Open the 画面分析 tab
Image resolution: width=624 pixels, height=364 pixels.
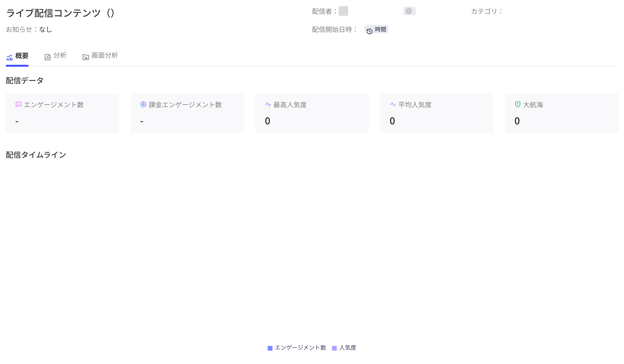point(100,56)
